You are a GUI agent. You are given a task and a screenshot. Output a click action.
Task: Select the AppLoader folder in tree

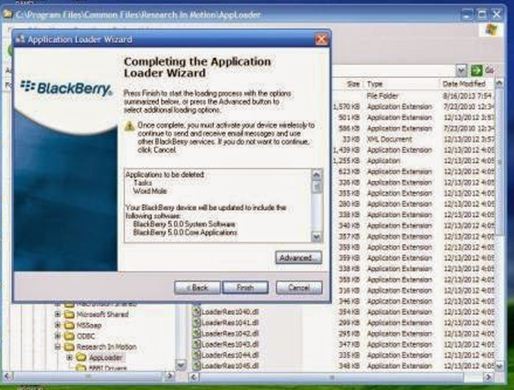pos(105,358)
